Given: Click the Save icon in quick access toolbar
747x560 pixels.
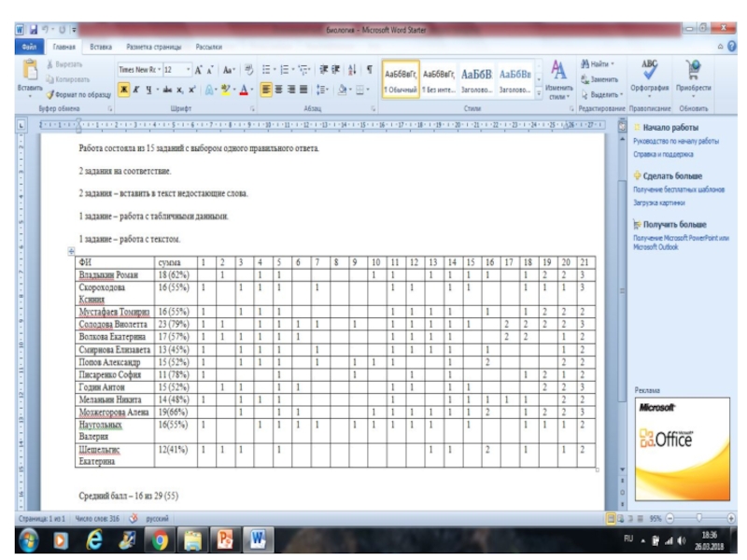Looking at the screenshot, I should click(x=33, y=30).
